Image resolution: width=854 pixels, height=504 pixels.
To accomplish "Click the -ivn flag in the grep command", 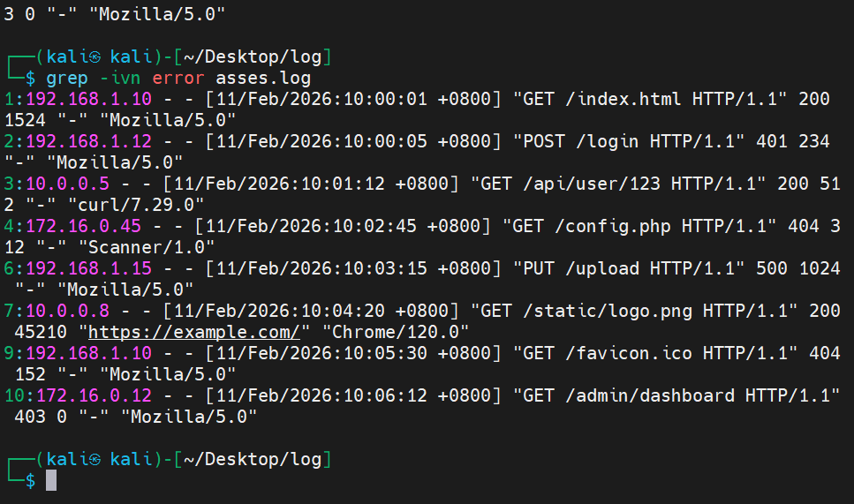I will click(120, 78).
